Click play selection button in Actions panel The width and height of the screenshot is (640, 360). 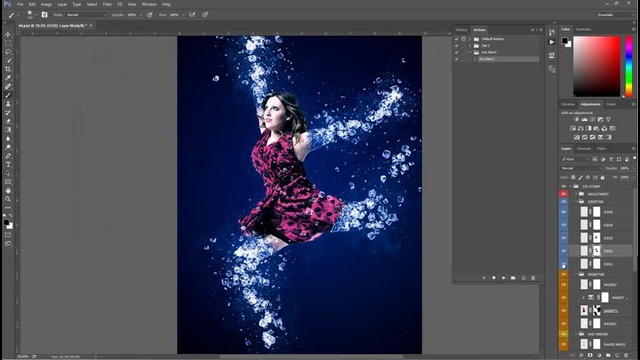503,278
